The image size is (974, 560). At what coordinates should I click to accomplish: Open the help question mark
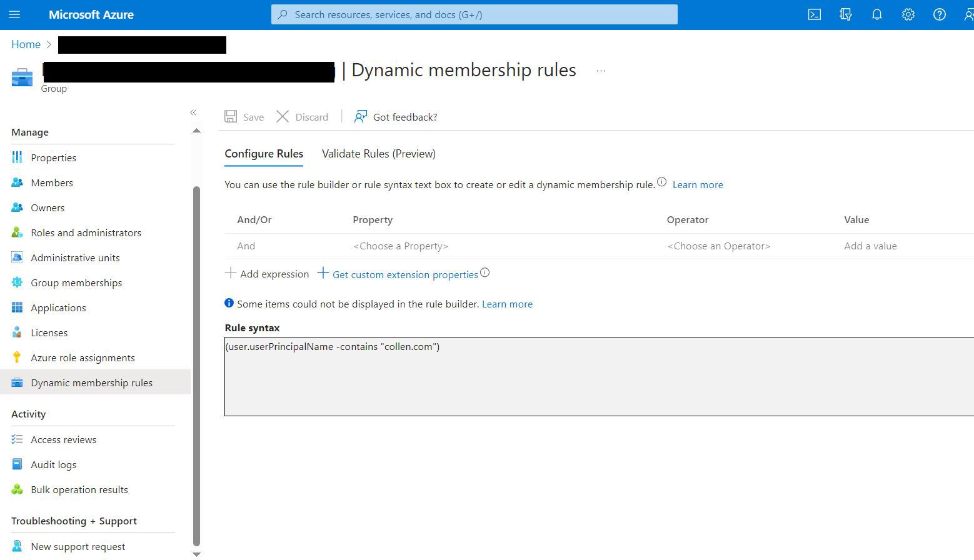click(940, 14)
